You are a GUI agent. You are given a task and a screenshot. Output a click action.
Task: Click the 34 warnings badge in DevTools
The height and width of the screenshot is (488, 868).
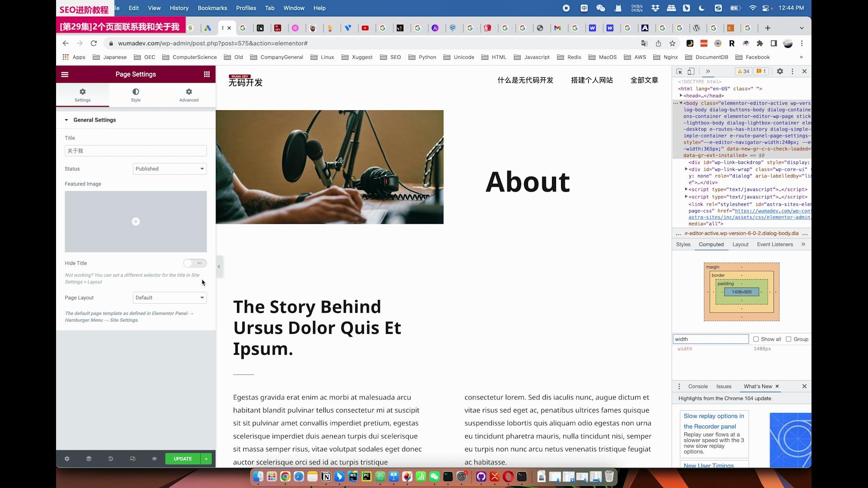tap(743, 71)
